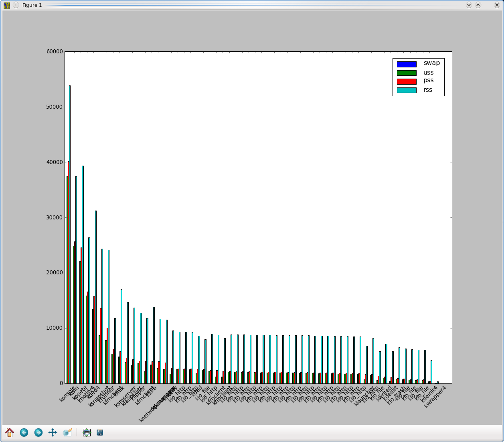
Task: Click the 'konsole' x-axis label
Action: click(x=67, y=394)
